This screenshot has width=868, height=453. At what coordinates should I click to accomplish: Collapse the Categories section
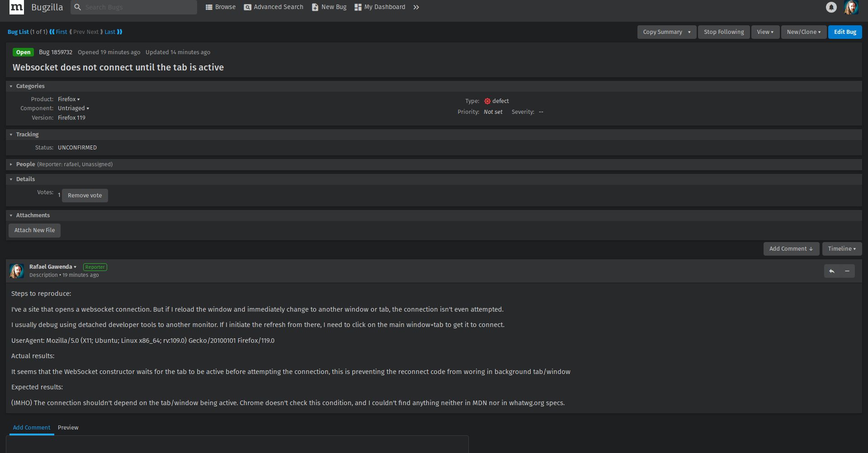(x=11, y=86)
